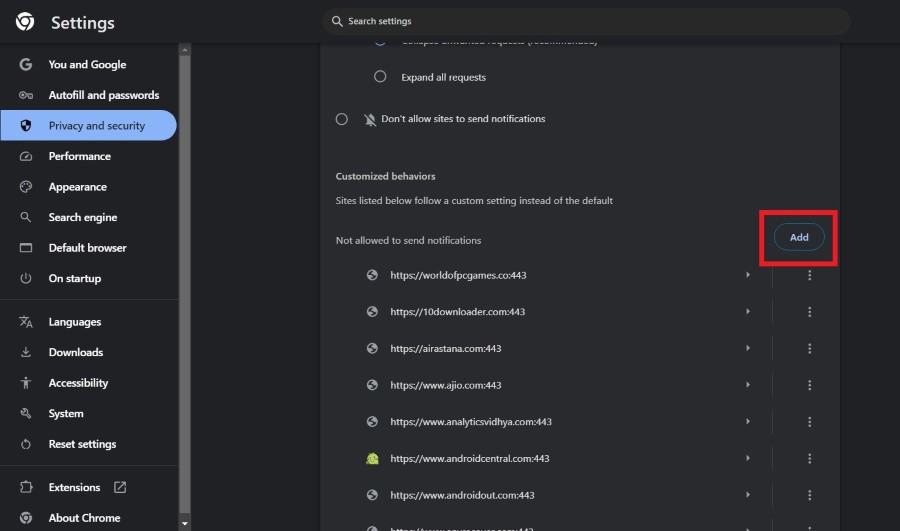
Task: Click the globe icon for worldofpcgames.co
Action: [x=372, y=275]
